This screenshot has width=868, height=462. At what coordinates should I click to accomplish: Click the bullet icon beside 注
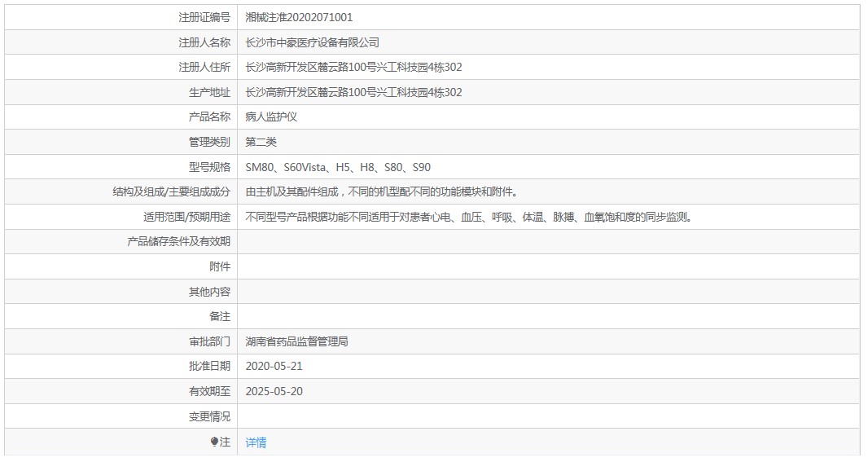pyautogui.click(x=215, y=442)
